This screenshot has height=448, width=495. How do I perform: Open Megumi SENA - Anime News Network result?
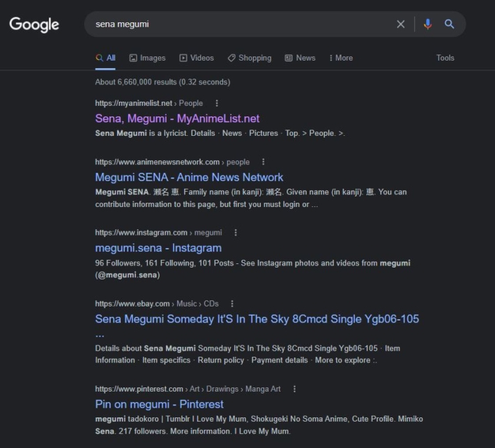[x=189, y=177]
